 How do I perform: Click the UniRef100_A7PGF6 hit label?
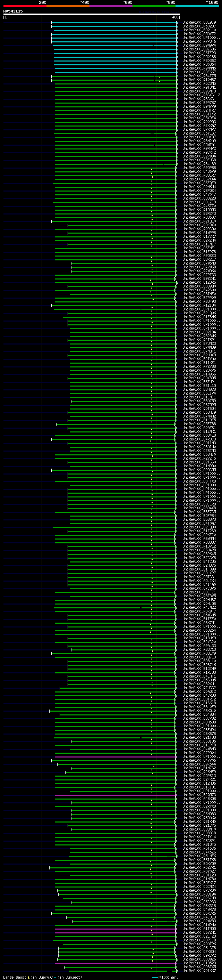(199, 41)
